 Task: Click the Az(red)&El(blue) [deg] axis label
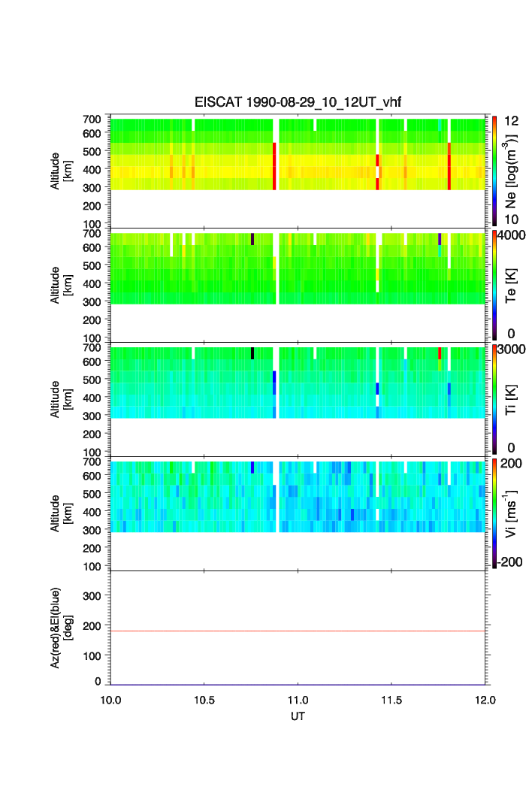(61, 628)
